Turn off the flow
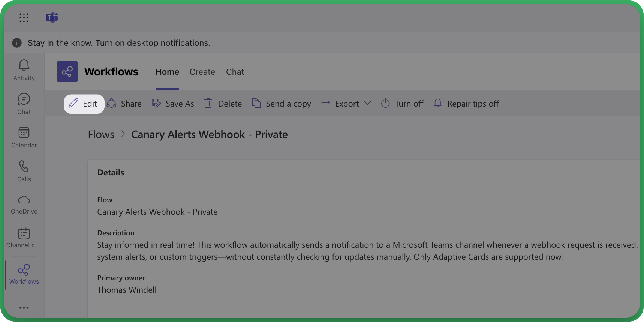The width and height of the screenshot is (644, 322). coord(402,104)
